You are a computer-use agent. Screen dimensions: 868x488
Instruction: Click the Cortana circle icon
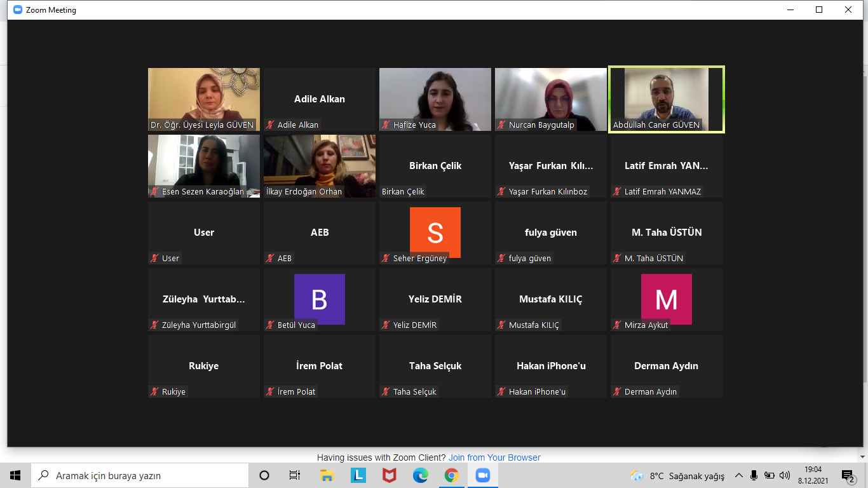click(x=264, y=475)
